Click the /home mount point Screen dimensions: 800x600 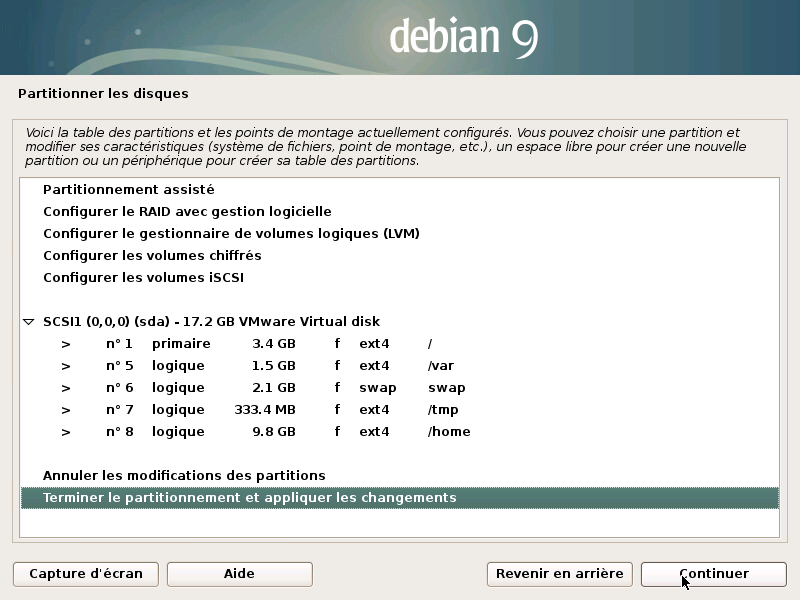click(x=449, y=432)
